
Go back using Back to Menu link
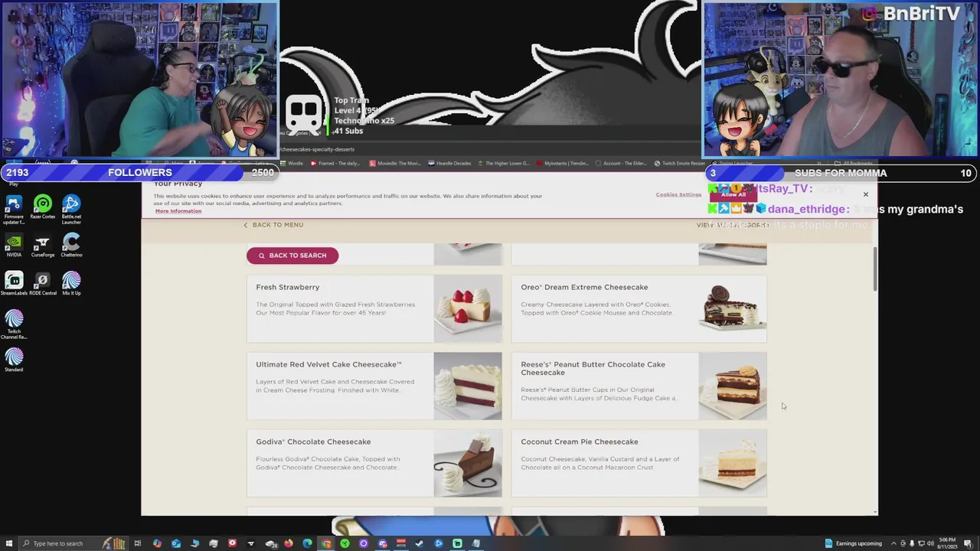pyautogui.click(x=273, y=225)
